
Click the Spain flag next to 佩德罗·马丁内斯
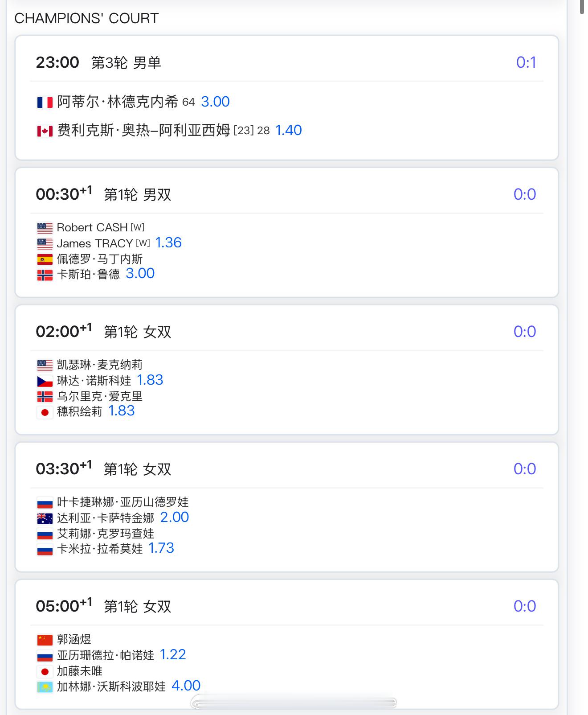pos(45,259)
